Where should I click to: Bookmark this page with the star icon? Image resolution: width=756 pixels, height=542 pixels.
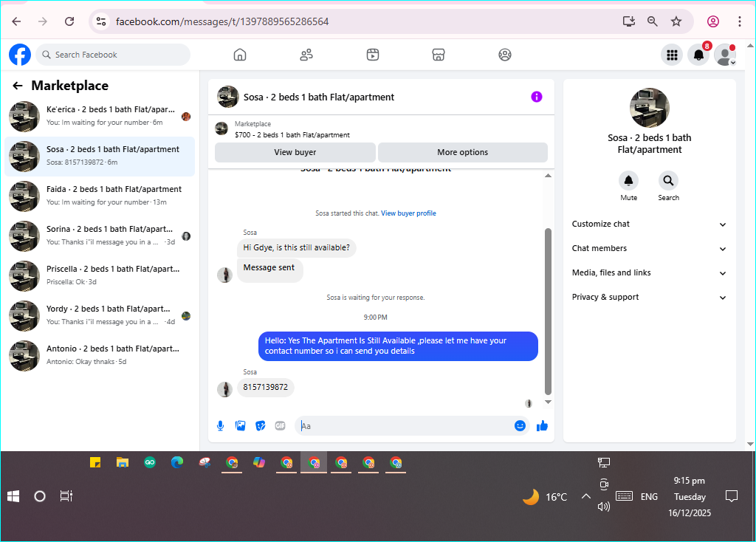[676, 21]
